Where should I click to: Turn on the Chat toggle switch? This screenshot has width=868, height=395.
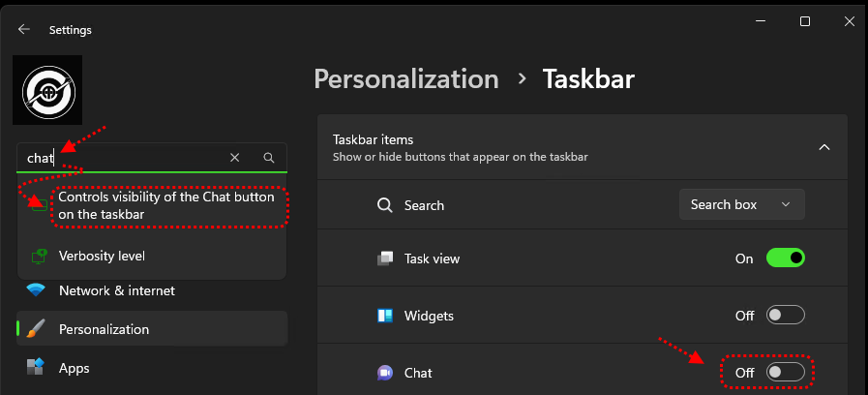point(785,372)
